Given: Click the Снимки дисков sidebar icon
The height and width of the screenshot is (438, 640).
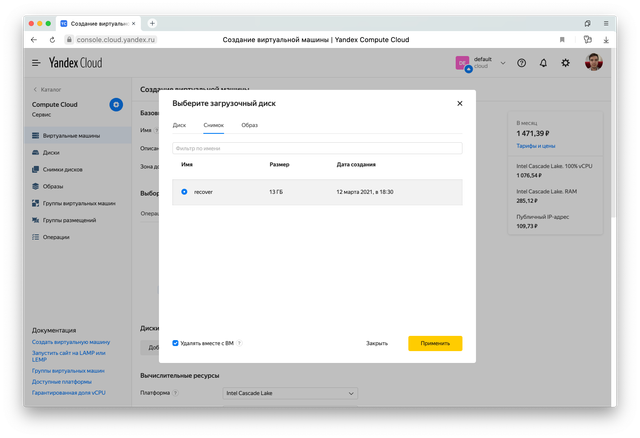Looking at the screenshot, I should [36, 170].
